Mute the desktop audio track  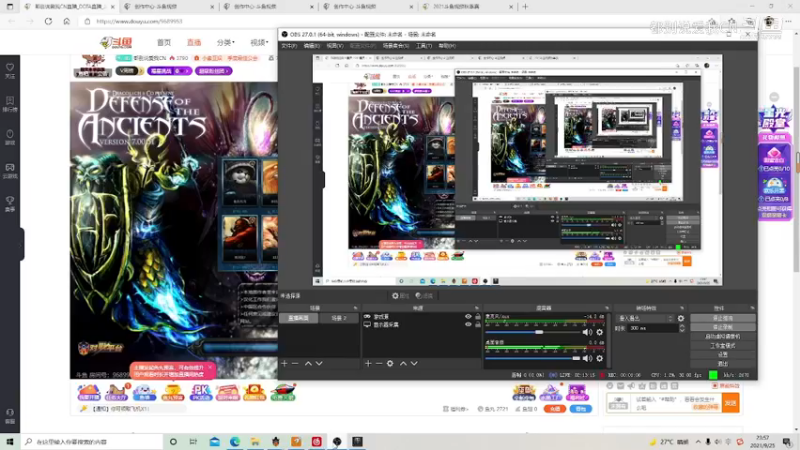pyautogui.click(x=587, y=358)
